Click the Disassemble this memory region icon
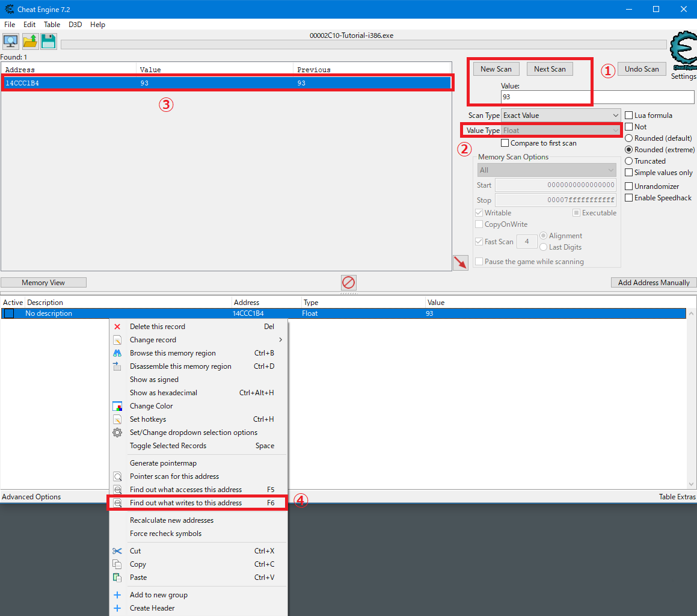The width and height of the screenshot is (697, 616). click(117, 366)
